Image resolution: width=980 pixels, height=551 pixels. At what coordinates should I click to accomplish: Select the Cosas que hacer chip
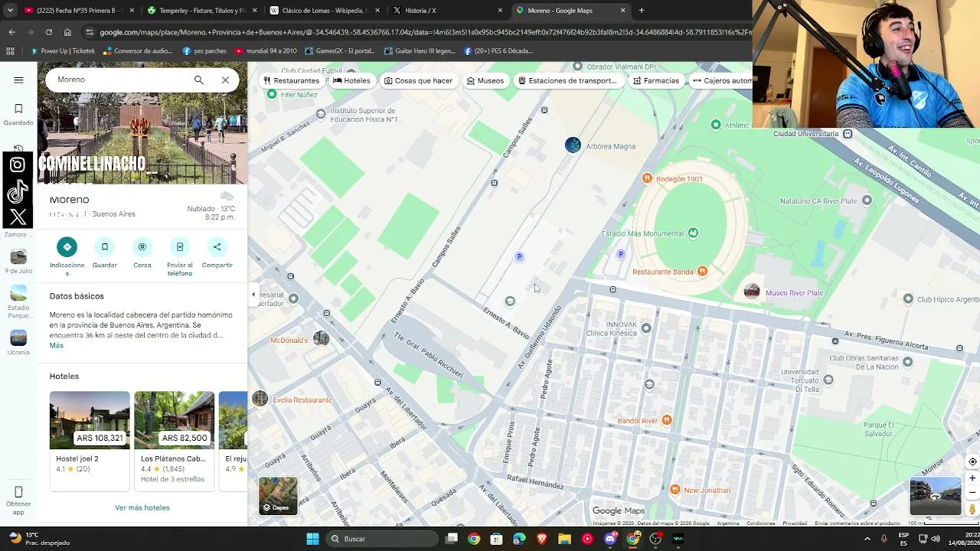click(418, 80)
